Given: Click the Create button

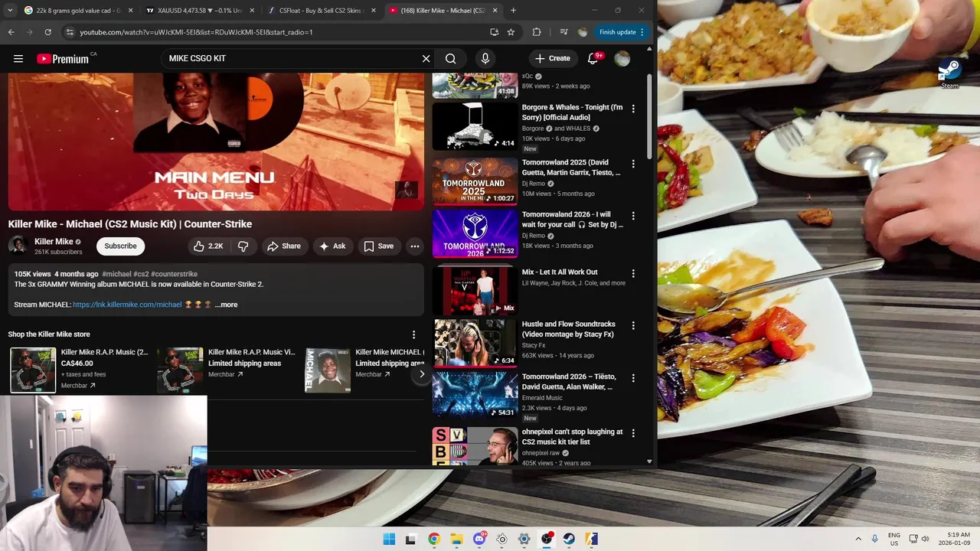Looking at the screenshot, I should pyautogui.click(x=553, y=58).
